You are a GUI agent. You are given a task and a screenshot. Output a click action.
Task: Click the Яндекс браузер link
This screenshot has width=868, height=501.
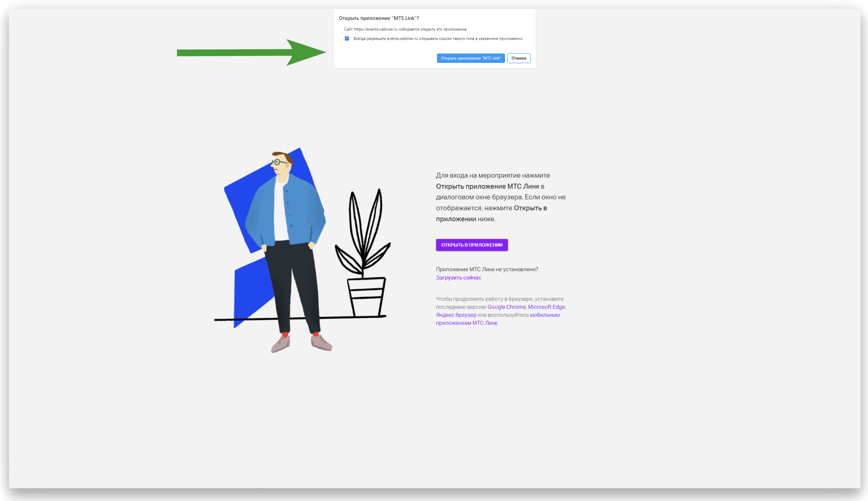click(456, 315)
